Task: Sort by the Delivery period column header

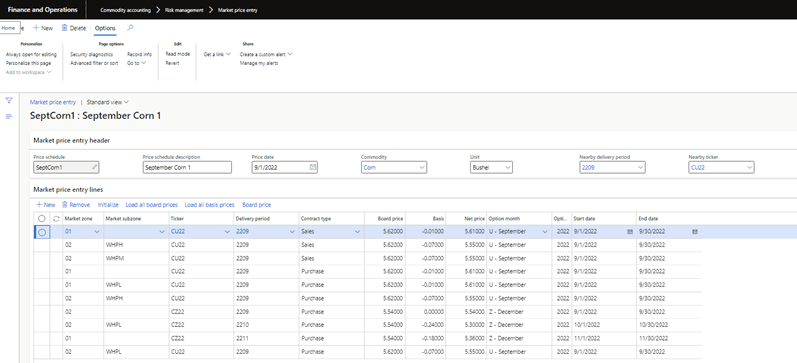Action: [266, 219]
